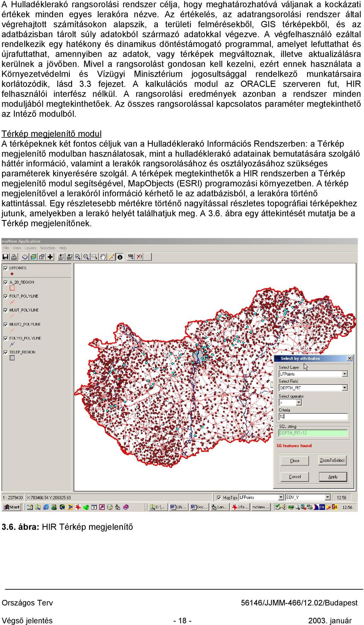The width and height of the screenshot is (364, 625).
Task: Open the MapTips field dropdown showing EOV_Y
Action: pyautogui.click(x=328, y=497)
